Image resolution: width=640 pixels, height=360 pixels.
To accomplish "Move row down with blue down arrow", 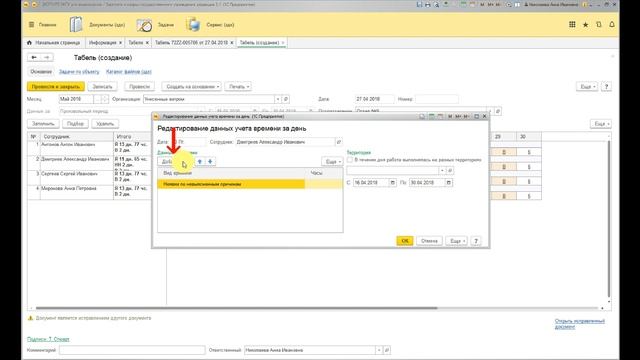I will click(210, 162).
